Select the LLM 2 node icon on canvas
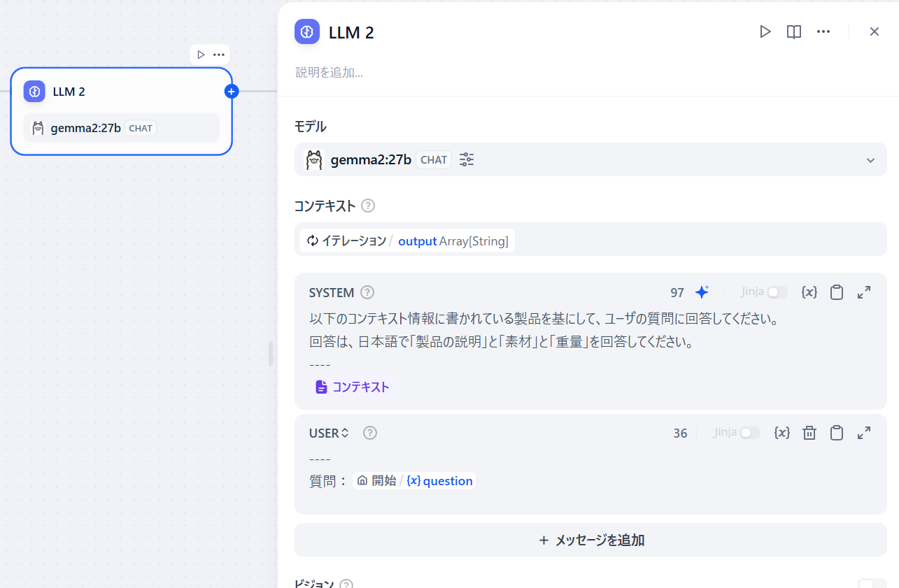 (34, 92)
